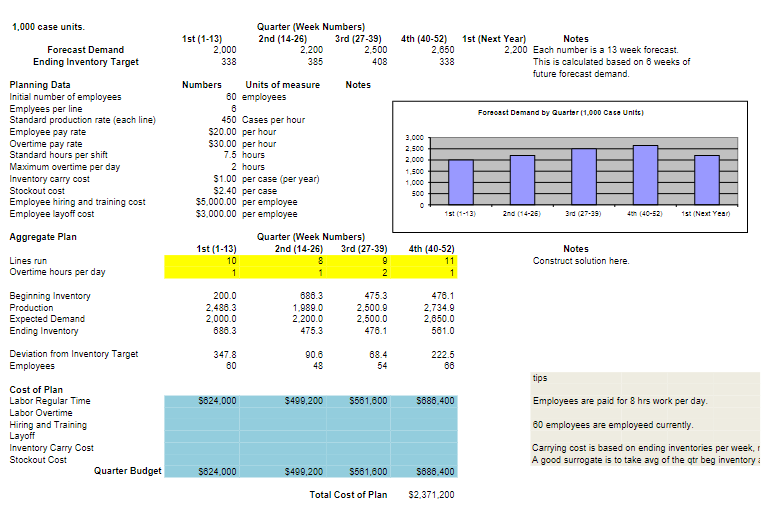Click the hiring and training cost value $5,000.00
The height and width of the screenshot is (515, 780).
(216, 202)
